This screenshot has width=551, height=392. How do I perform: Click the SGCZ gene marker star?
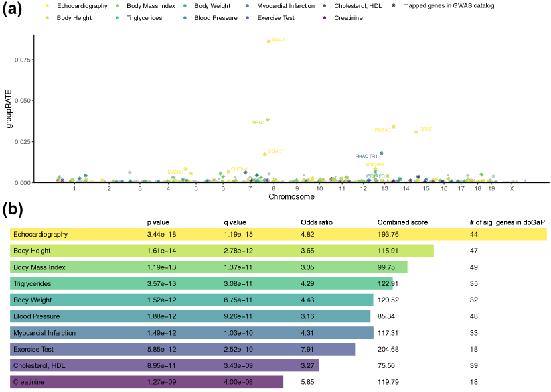pyautogui.click(x=268, y=41)
